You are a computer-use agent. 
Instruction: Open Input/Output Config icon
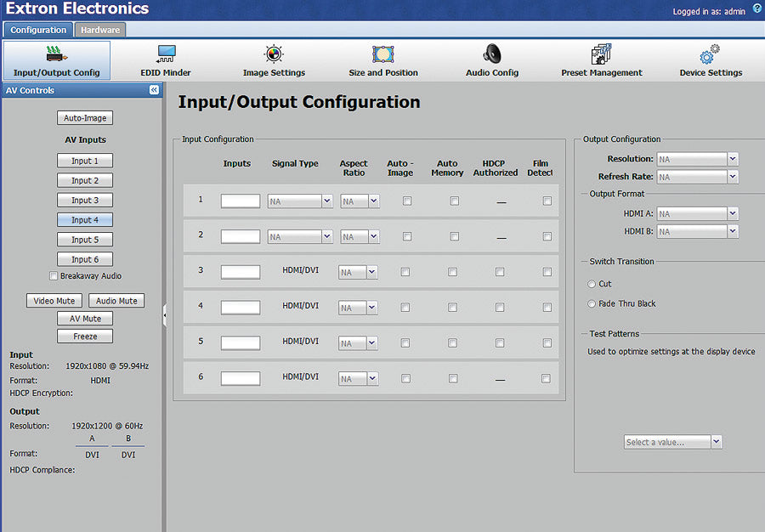pos(57,60)
